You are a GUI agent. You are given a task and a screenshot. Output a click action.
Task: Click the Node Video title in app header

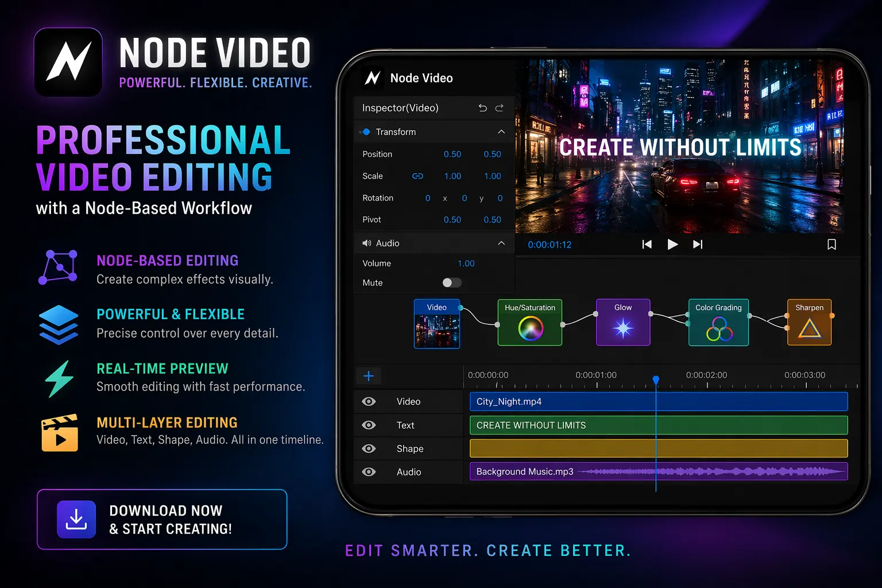coord(421,78)
